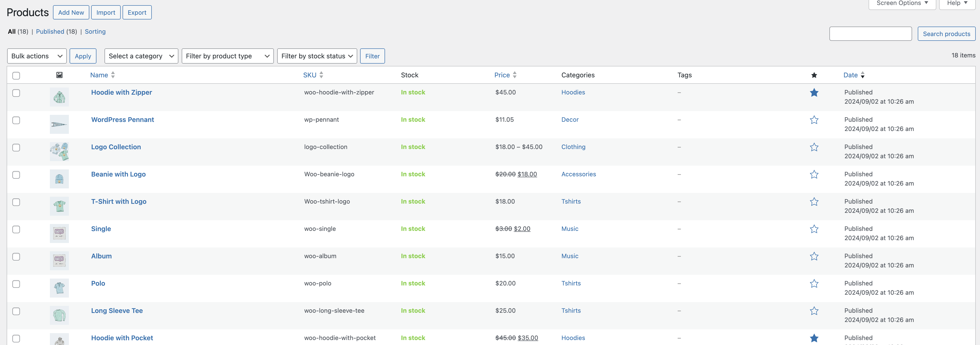This screenshot has width=980, height=345.
Task: Select the Logo Collection checkbox
Action: [x=16, y=148]
